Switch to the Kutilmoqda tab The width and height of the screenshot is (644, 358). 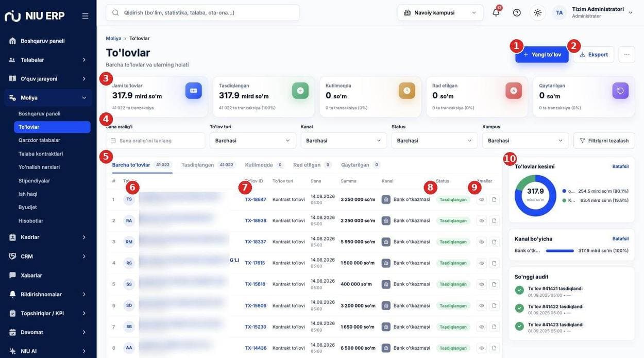coord(263,165)
